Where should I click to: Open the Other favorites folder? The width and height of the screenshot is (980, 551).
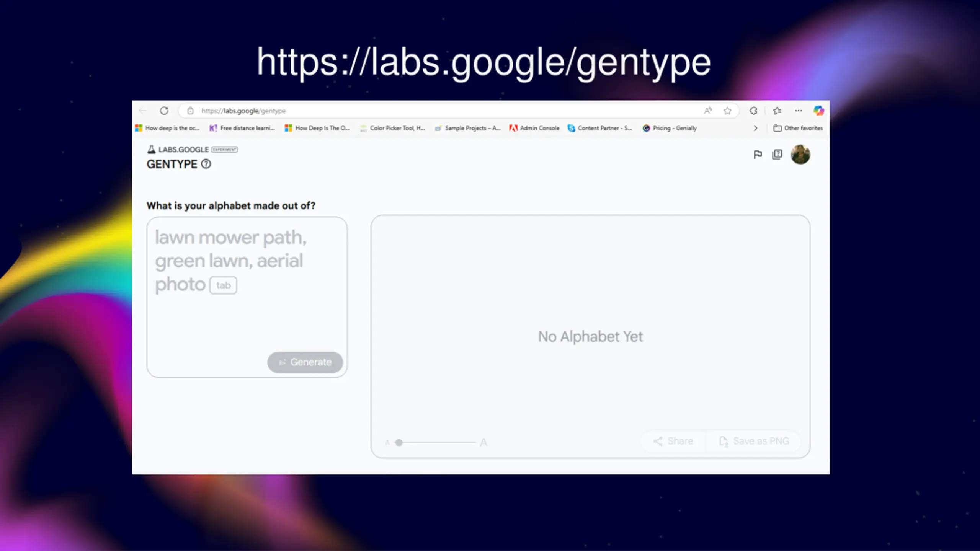[x=798, y=128]
